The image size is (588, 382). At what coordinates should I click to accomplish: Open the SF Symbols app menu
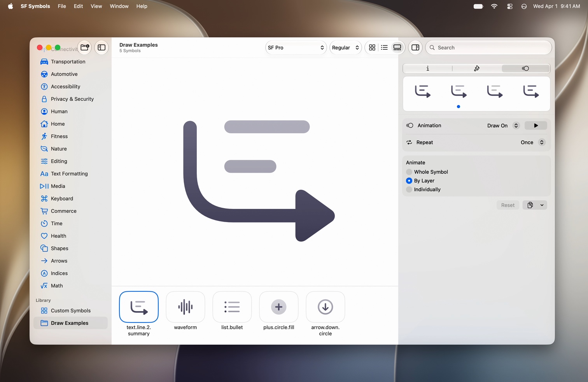(35, 6)
